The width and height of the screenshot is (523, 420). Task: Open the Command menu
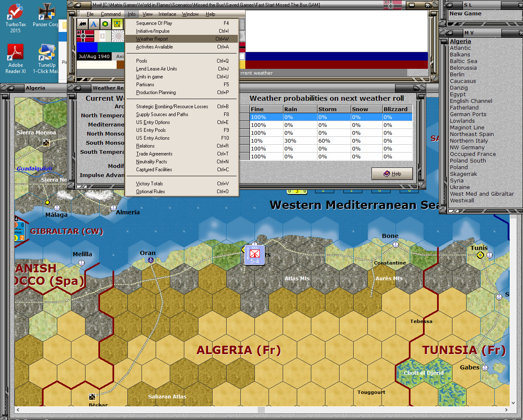tap(110, 14)
